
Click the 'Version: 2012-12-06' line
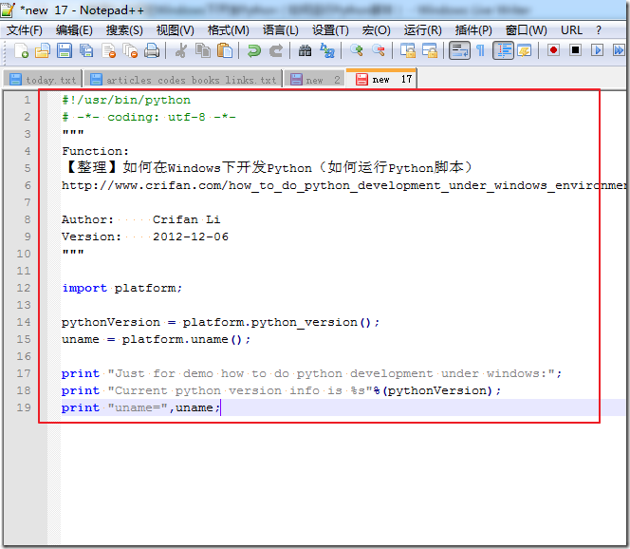click(x=145, y=237)
